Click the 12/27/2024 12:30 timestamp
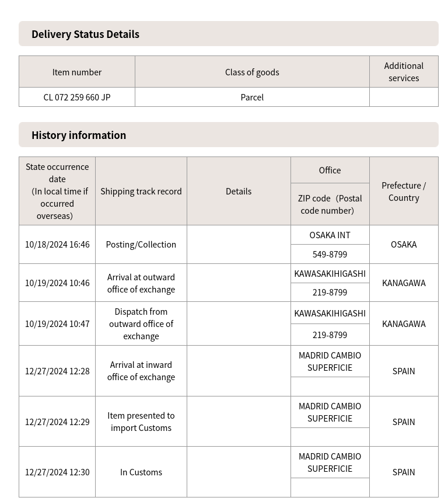The width and height of the screenshot is (448, 501). [57, 472]
